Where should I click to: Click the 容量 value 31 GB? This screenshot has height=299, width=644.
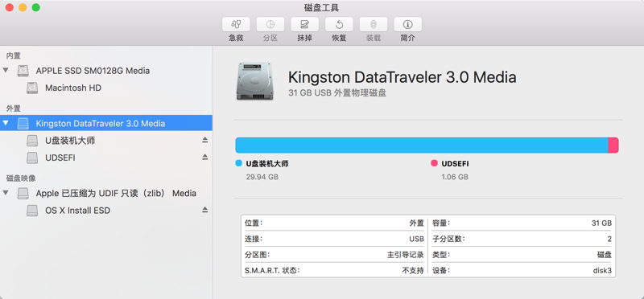coord(601,223)
